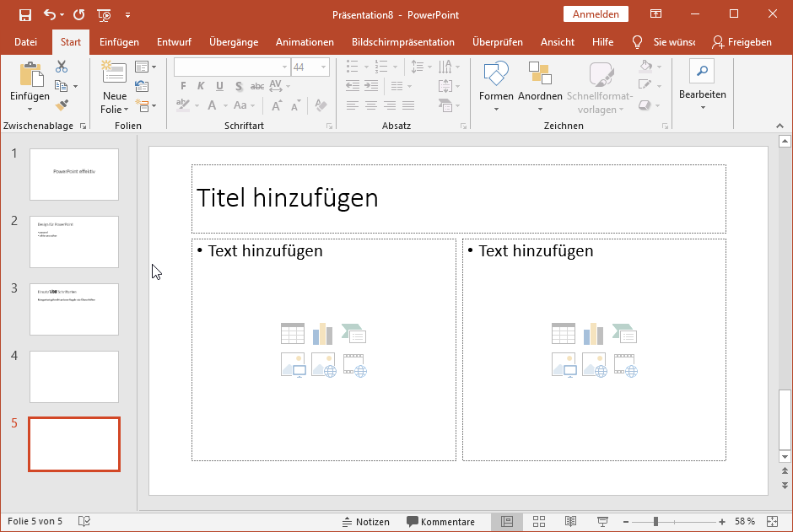Decrease font size with small A
This screenshot has height=532, width=793.
click(x=295, y=105)
